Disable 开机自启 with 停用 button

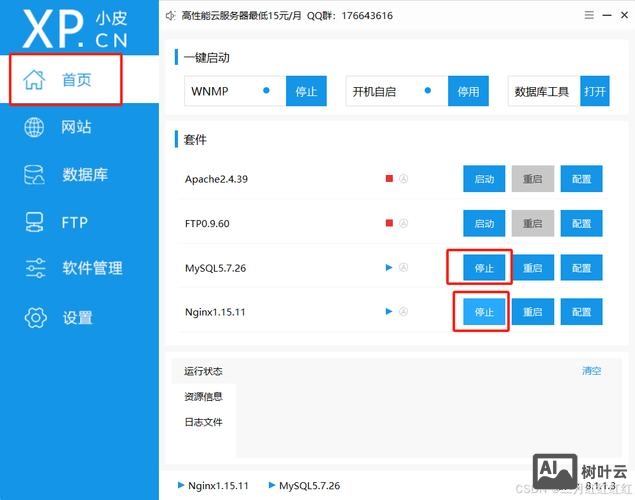(468, 91)
